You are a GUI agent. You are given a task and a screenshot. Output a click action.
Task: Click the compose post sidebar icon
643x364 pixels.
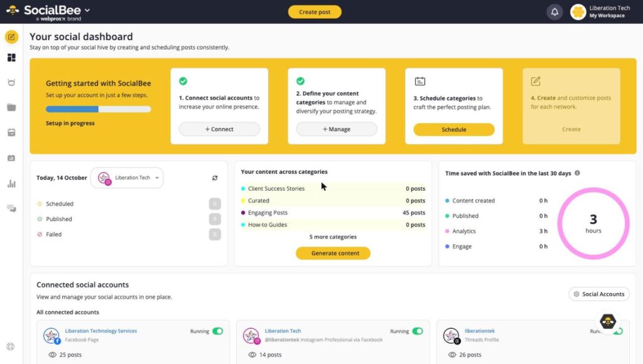pyautogui.click(x=11, y=37)
